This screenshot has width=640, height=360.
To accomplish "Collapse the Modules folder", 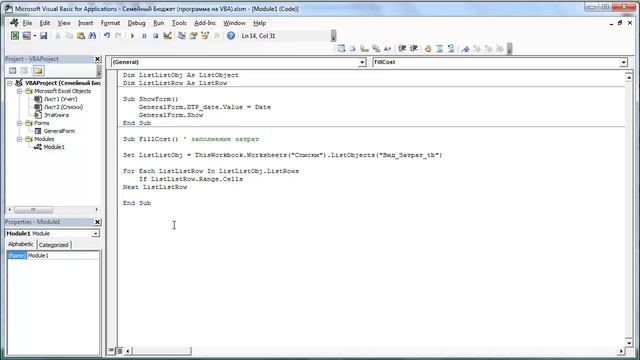I will coord(19,139).
